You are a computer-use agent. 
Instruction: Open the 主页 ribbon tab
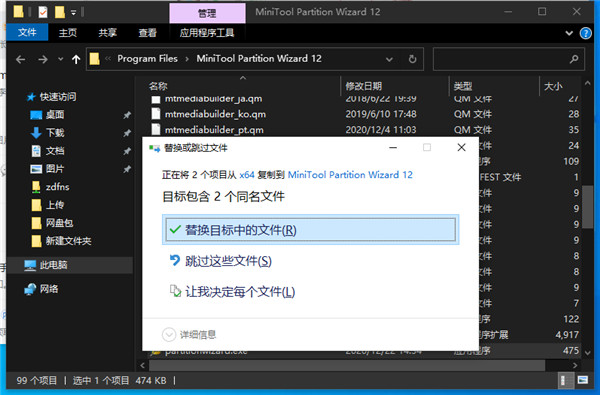pyautogui.click(x=68, y=33)
